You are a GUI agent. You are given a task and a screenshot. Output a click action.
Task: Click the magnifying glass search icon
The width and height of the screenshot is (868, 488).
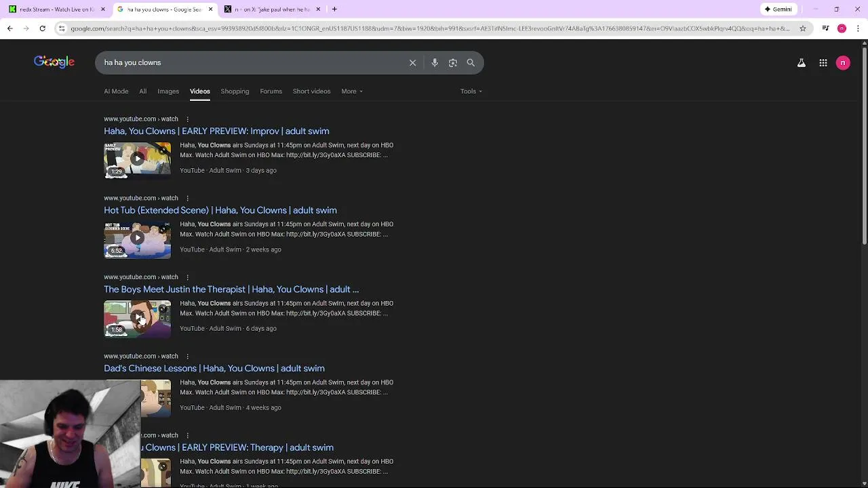(471, 62)
